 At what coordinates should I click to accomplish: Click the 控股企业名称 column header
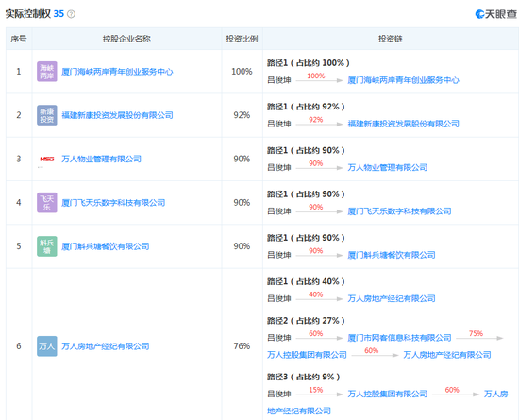pyautogui.click(x=126, y=39)
